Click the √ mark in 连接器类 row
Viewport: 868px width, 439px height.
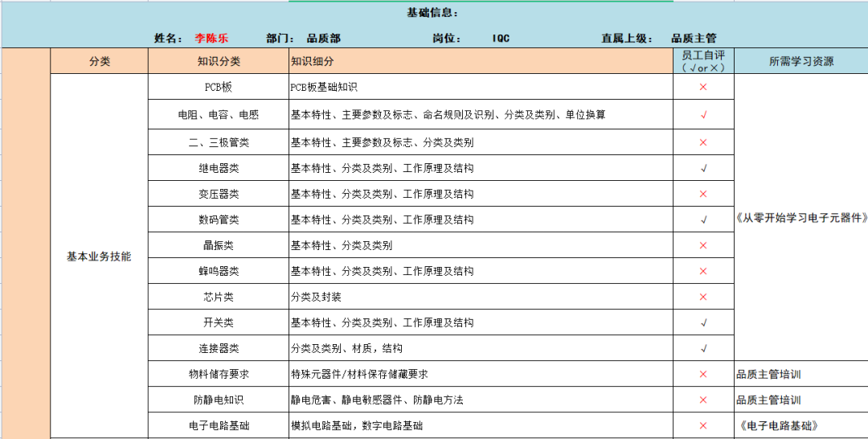(703, 349)
